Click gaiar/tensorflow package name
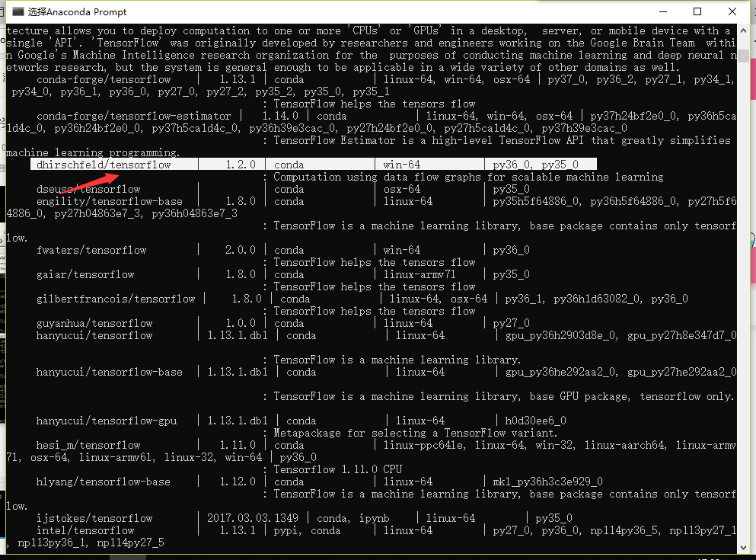Viewport: 756px width, 560px height. [x=85, y=274]
